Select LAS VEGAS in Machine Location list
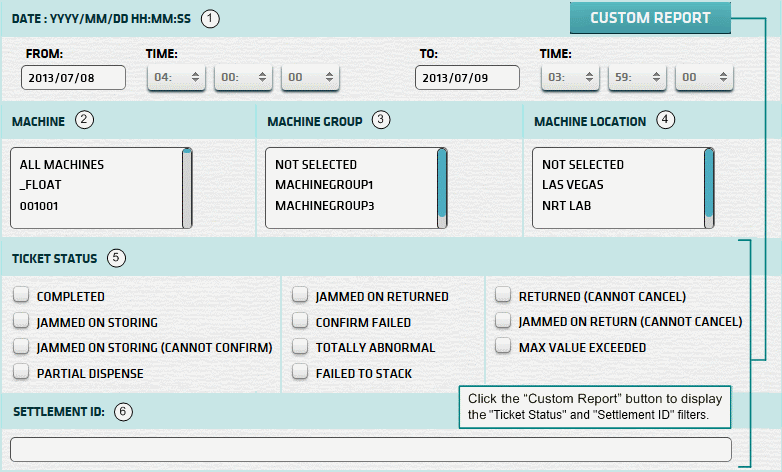The image size is (782, 472). point(573,185)
